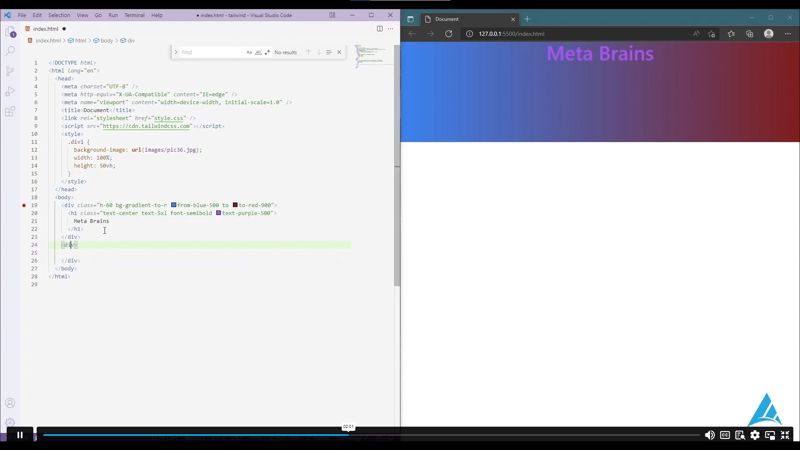800x450 pixels.
Task: Open editor More Actions ellipsis menu
Action: pos(391,29)
